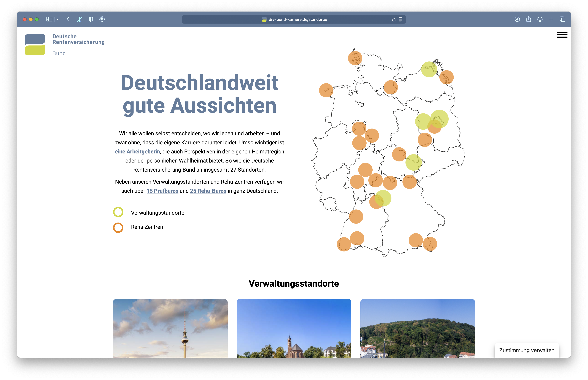
Task: Reload the page with refresh icon
Action: [394, 19]
